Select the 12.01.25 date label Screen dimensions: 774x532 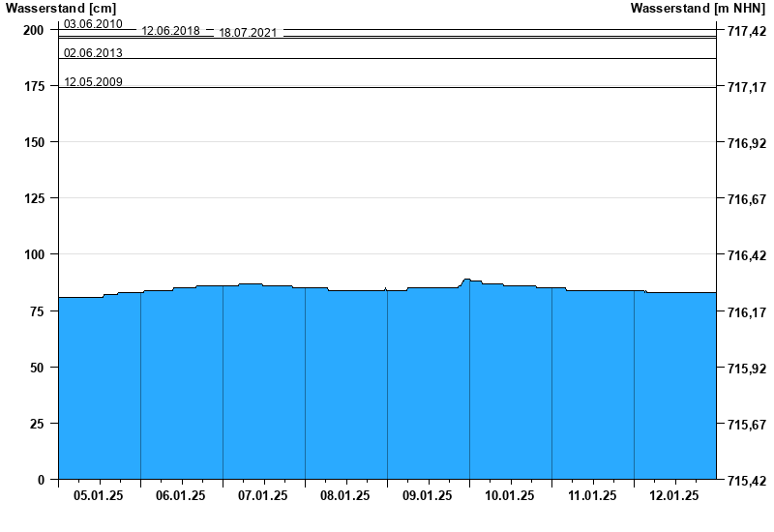(x=674, y=495)
